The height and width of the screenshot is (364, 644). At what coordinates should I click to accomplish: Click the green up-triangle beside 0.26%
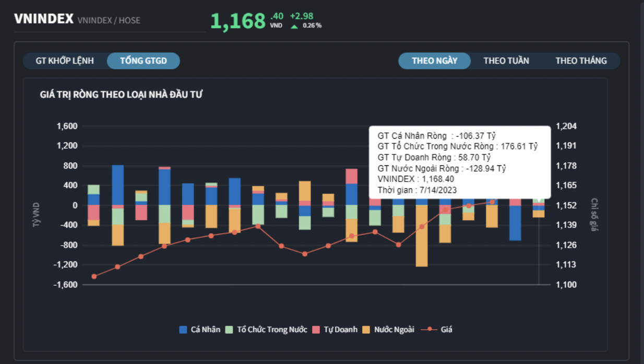coord(294,26)
